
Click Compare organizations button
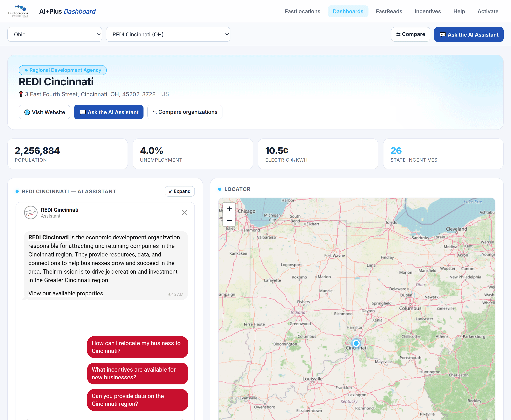click(x=185, y=112)
